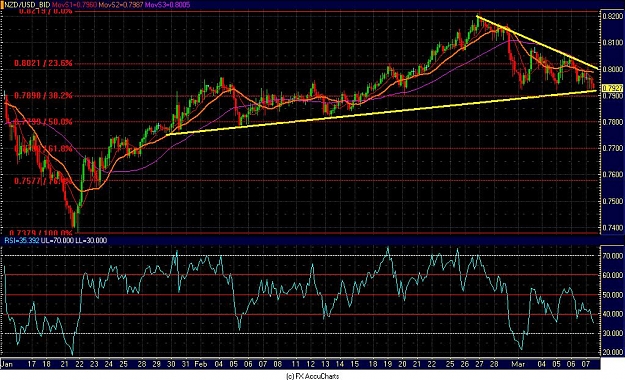
Task: Click date 29 on the time axis
Action: tap(157, 364)
